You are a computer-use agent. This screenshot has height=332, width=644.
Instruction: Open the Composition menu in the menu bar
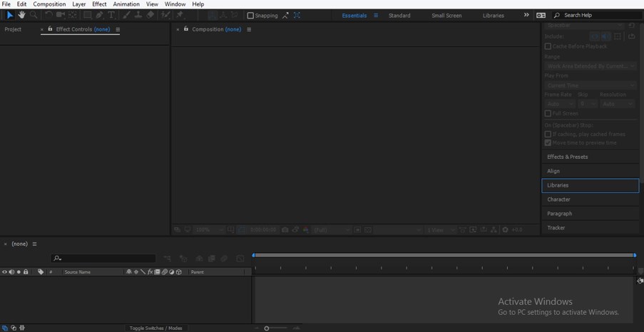coord(49,4)
